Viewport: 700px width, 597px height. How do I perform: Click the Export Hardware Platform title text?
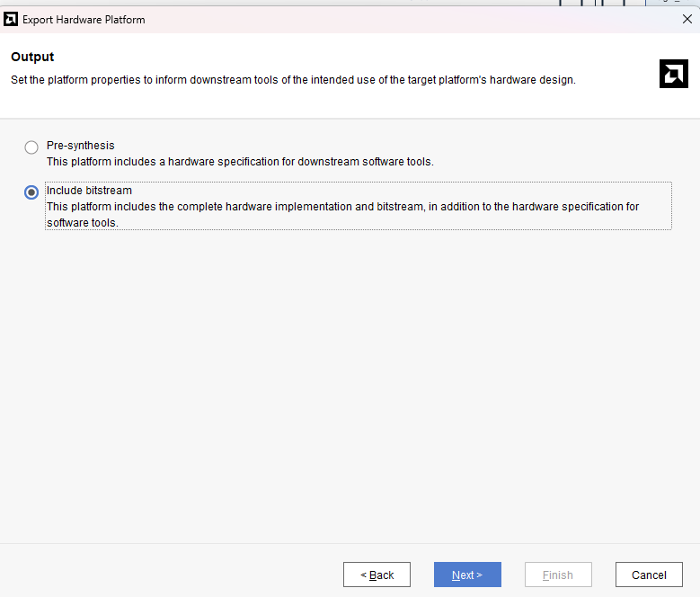click(84, 20)
